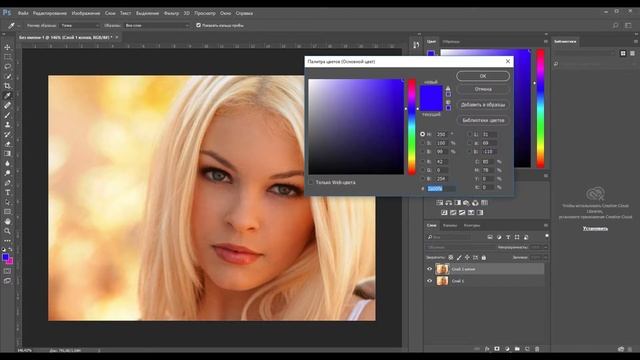Hide the 'Слой 1' layer
The width and height of the screenshot is (640, 360).
pos(429,281)
